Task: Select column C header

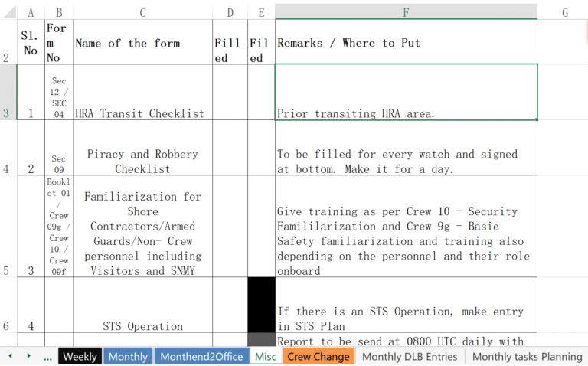Action: [143, 12]
